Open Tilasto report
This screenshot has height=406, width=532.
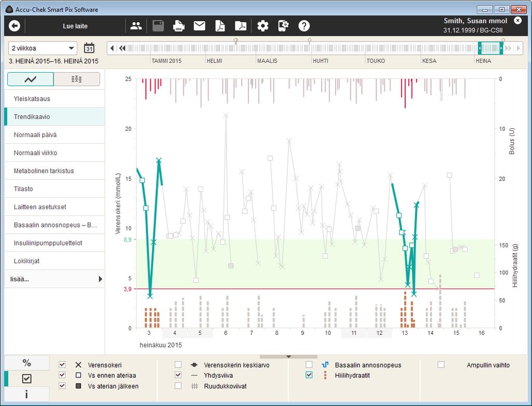click(x=54, y=188)
